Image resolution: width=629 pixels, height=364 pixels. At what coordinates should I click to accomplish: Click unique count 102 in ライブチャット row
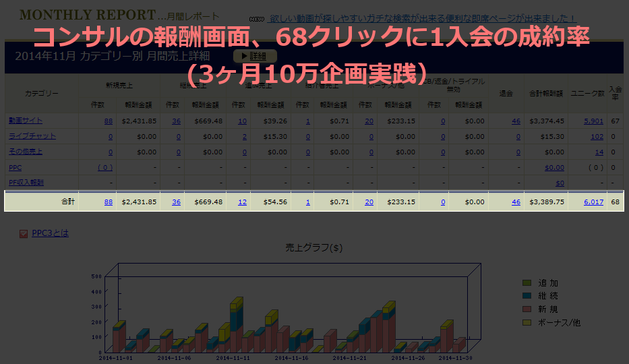coord(597,137)
